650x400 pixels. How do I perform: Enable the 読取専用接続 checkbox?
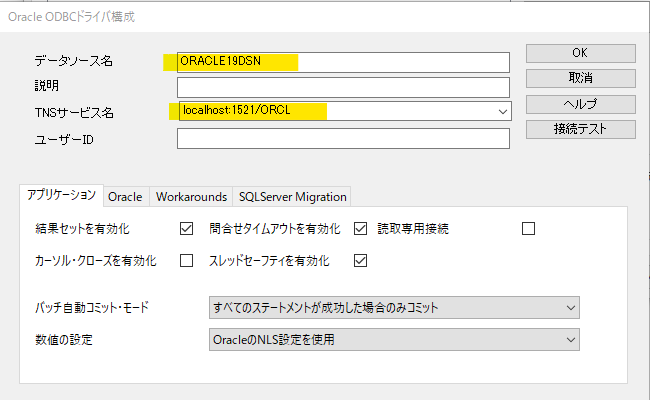[x=529, y=228]
